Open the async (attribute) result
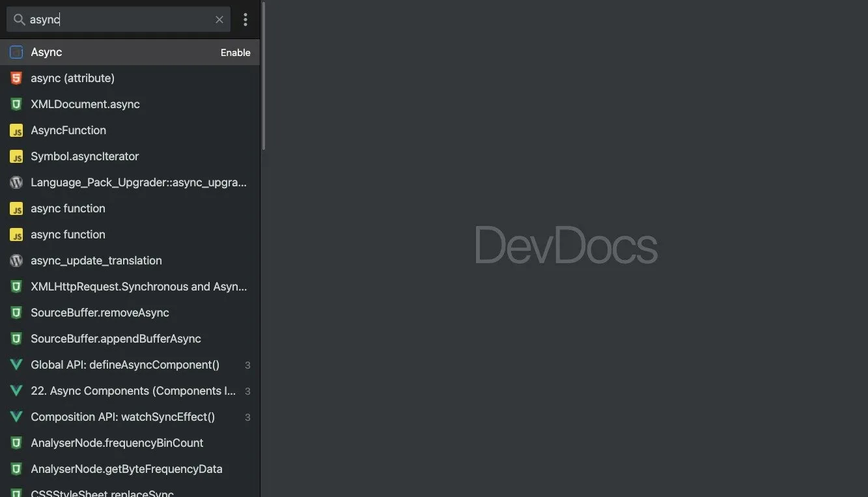Viewport: 868px width, 497px height. [x=130, y=78]
